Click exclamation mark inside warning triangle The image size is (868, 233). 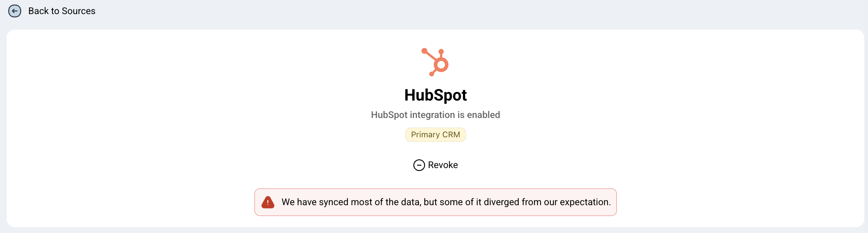tap(268, 203)
